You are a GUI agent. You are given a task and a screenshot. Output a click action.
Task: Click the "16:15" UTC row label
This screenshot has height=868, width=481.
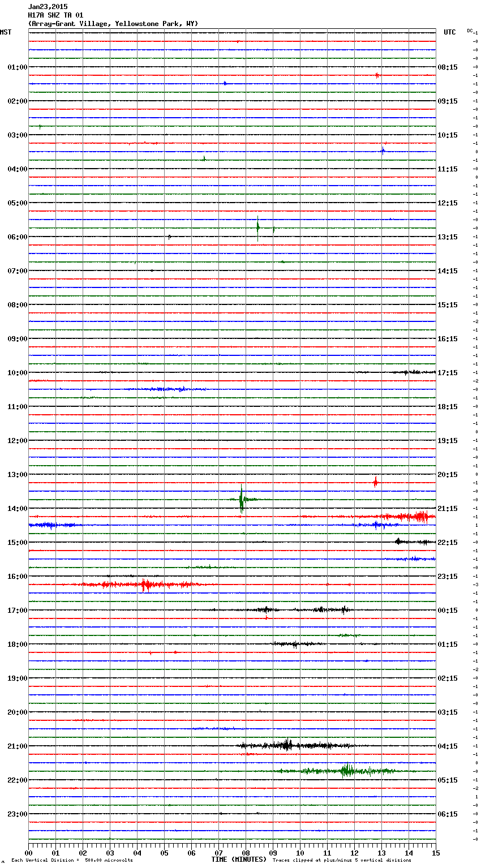(x=448, y=339)
